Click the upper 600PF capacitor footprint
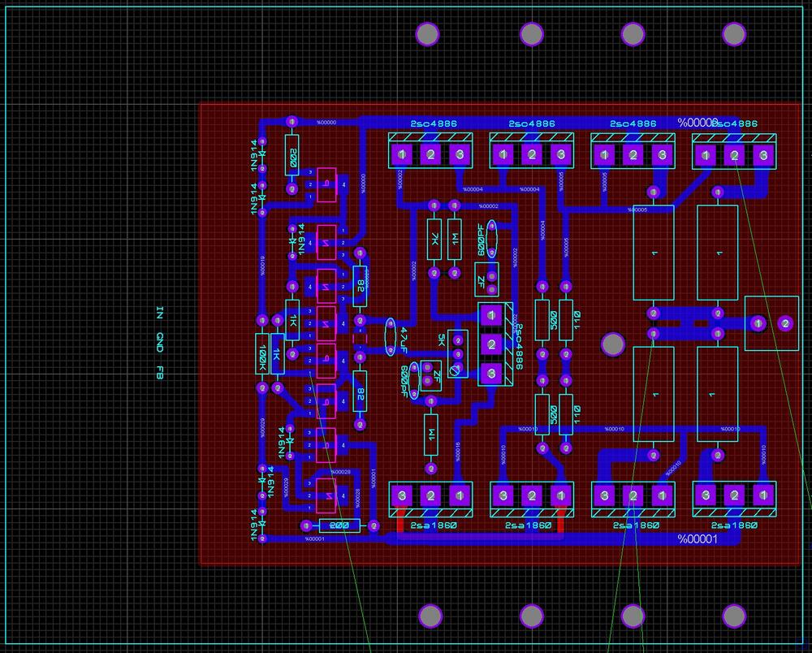 (492, 236)
